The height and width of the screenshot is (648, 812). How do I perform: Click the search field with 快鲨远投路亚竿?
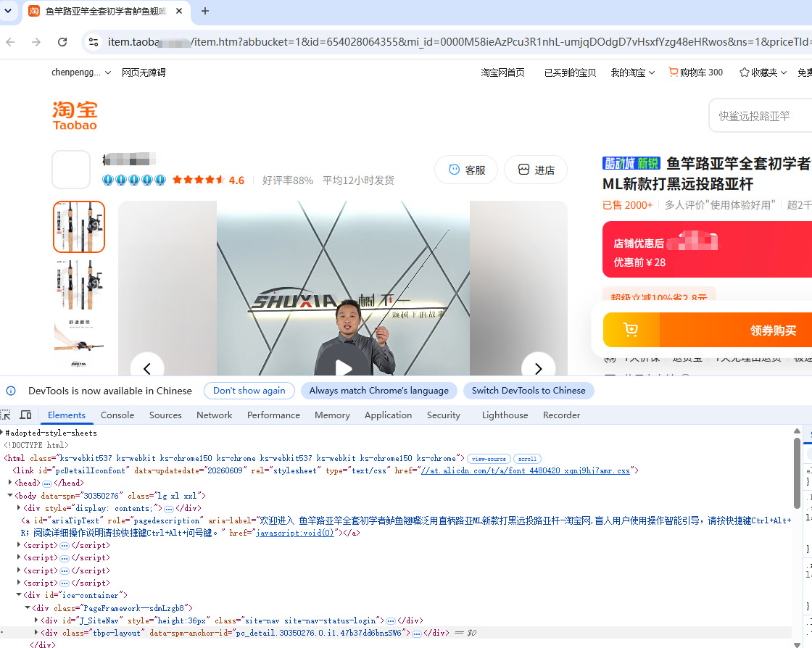tap(761, 116)
